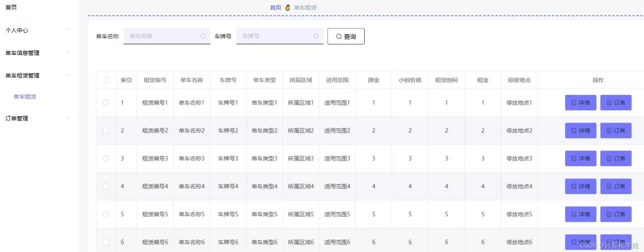Screen dimensions: 644x252
Task: Expand the 单车信息管理 menu chevron
Action: 68,52
